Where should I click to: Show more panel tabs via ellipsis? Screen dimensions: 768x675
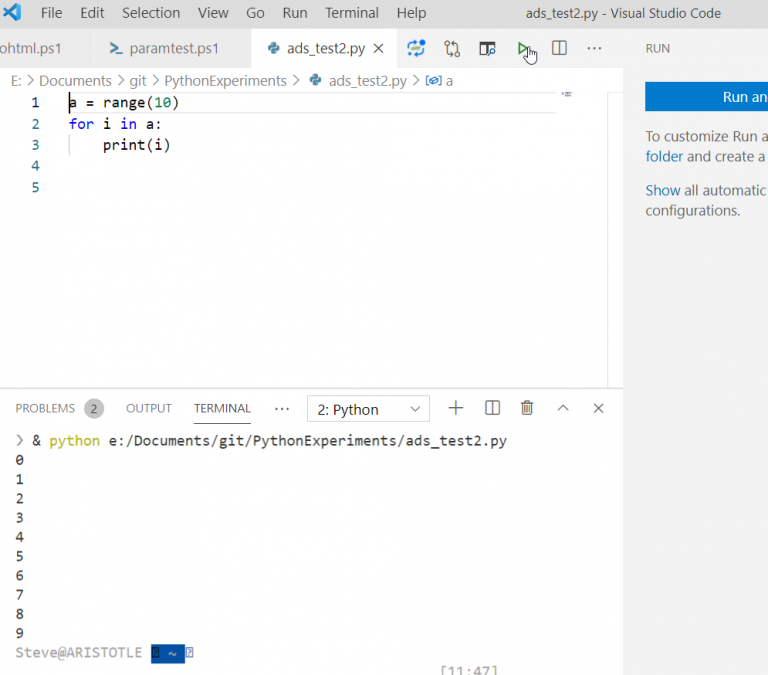282,409
